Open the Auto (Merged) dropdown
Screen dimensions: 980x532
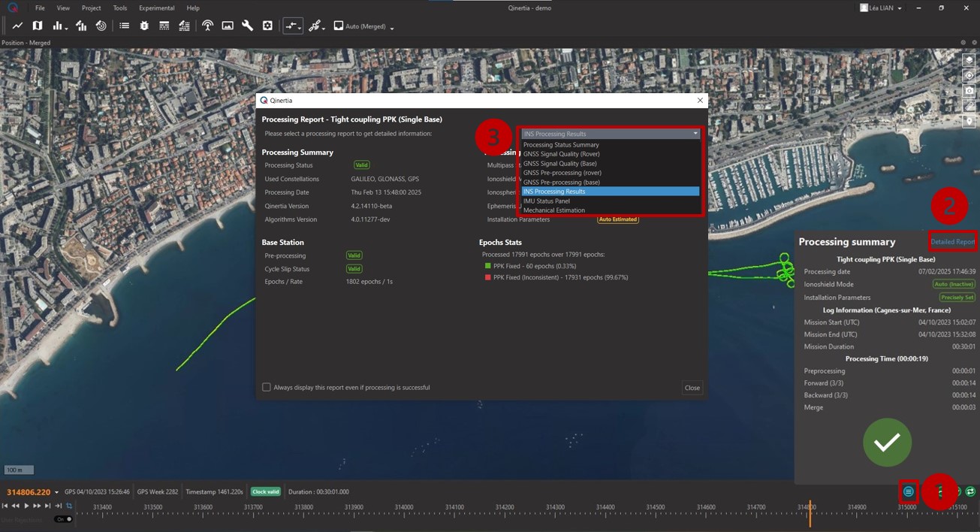(365, 26)
